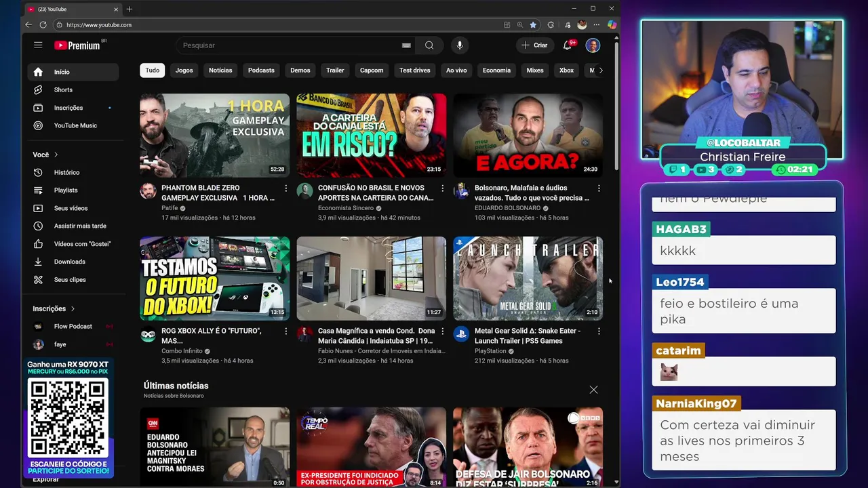Screen dimensions: 868x488
Task: Start voice search with microphone icon
Action: pos(460,45)
